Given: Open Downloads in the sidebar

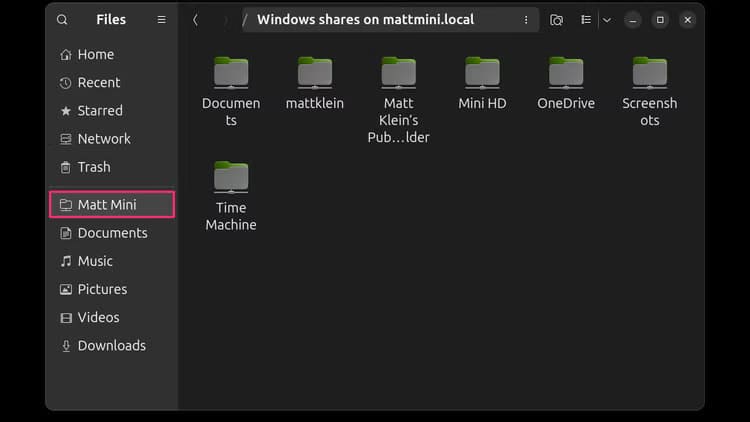Looking at the screenshot, I should pos(112,345).
